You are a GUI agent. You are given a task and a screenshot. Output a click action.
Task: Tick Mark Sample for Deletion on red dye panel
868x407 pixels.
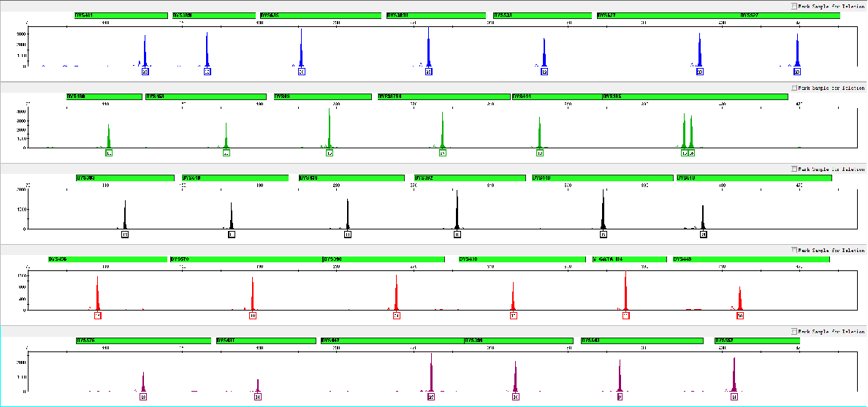[x=795, y=251]
